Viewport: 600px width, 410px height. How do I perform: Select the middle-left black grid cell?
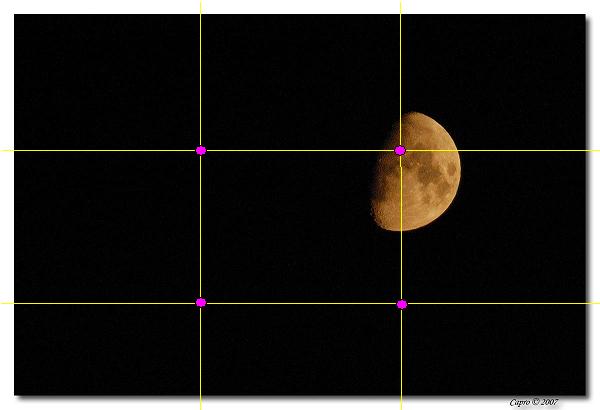(x=105, y=226)
